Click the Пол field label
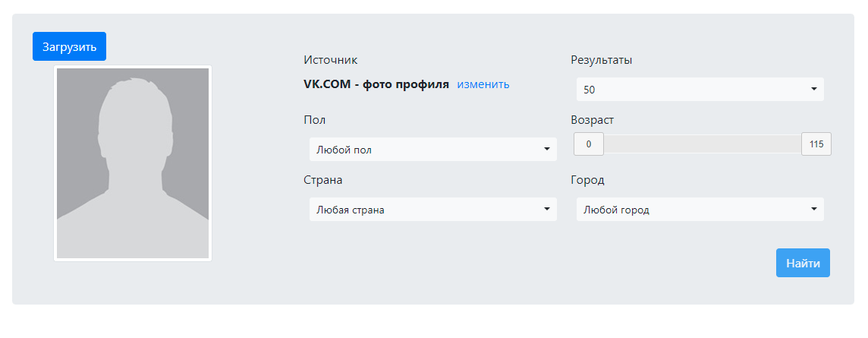868x338 pixels. click(x=314, y=120)
